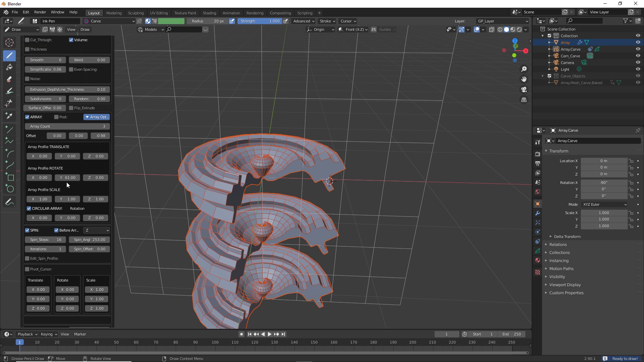
Task: Select the Fill tool in toolbar
Action: coord(9,67)
